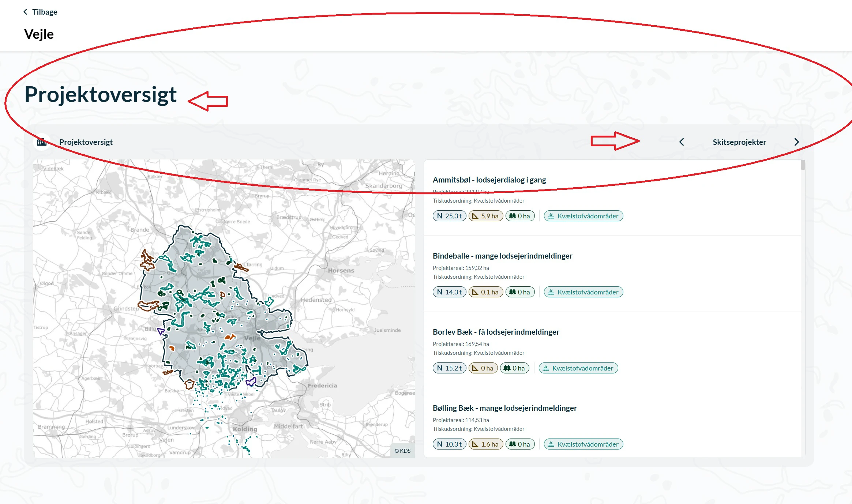Click the Tilbage back link
The height and width of the screenshot is (504, 852).
[44, 12]
